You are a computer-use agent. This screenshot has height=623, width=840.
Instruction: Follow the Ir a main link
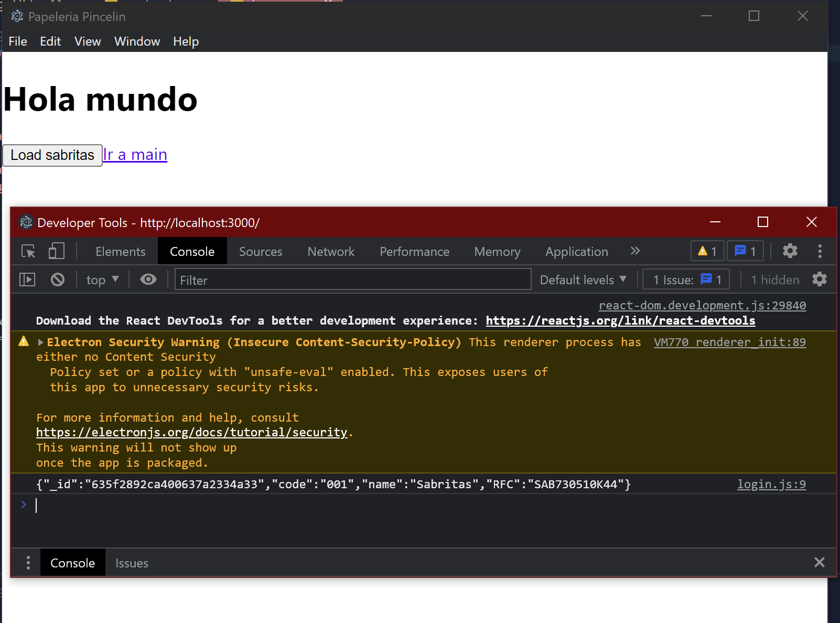click(x=135, y=155)
